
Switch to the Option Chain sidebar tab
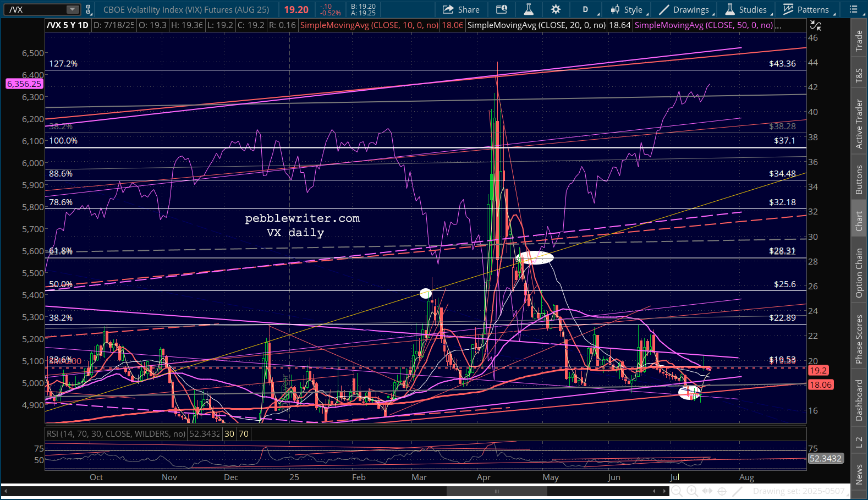click(859, 273)
